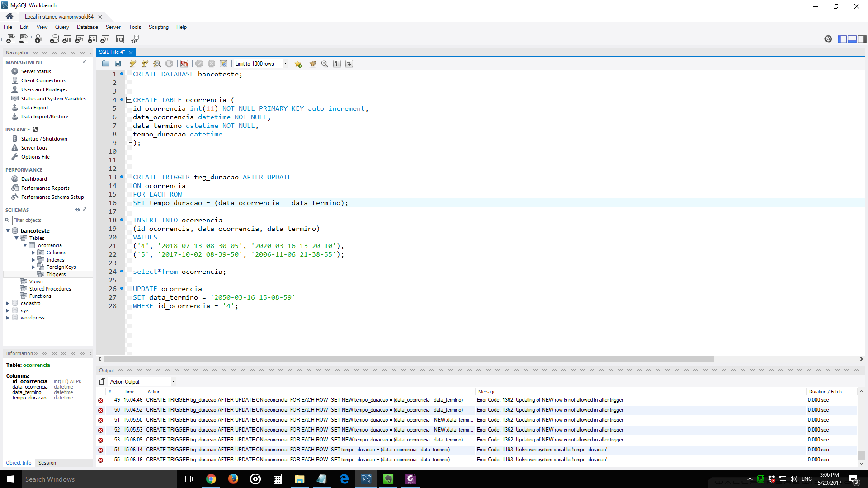The width and height of the screenshot is (868, 488).
Task: Toggle autocommit mode icon
Action: coord(224,64)
